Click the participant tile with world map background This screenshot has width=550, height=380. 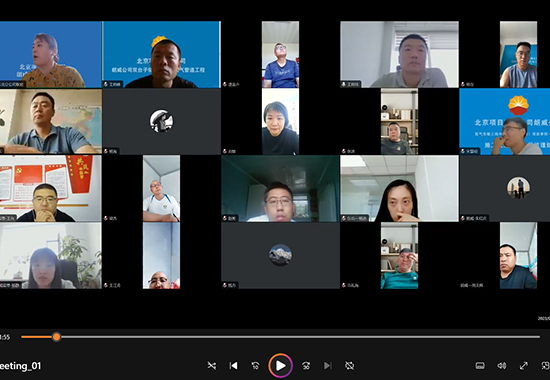51,121
